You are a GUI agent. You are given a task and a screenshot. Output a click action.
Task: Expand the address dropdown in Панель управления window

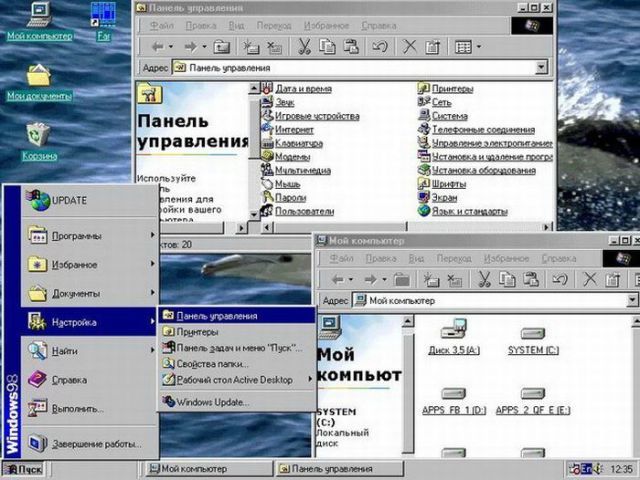click(542, 68)
